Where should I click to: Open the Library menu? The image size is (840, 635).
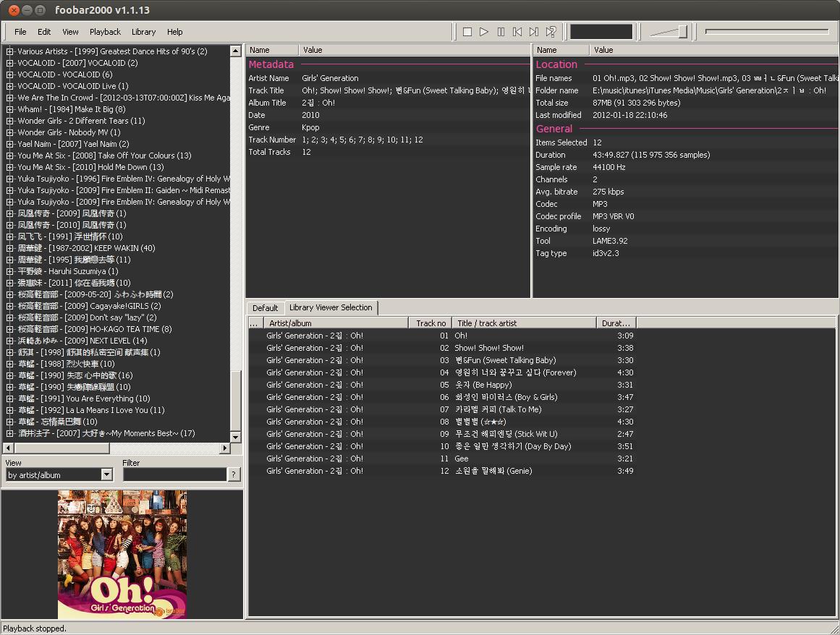(x=143, y=32)
